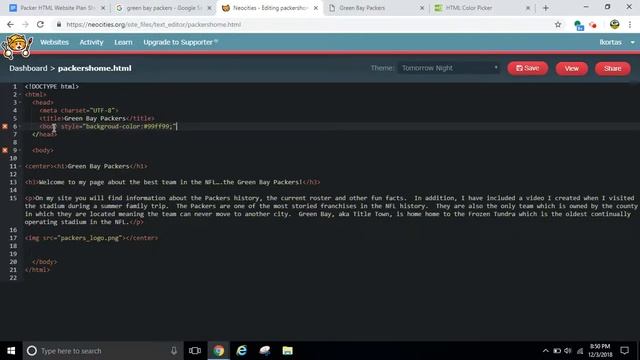This screenshot has height=360, width=640.
Task: Bookmark this page with star icon
Action: (x=558, y=24)
